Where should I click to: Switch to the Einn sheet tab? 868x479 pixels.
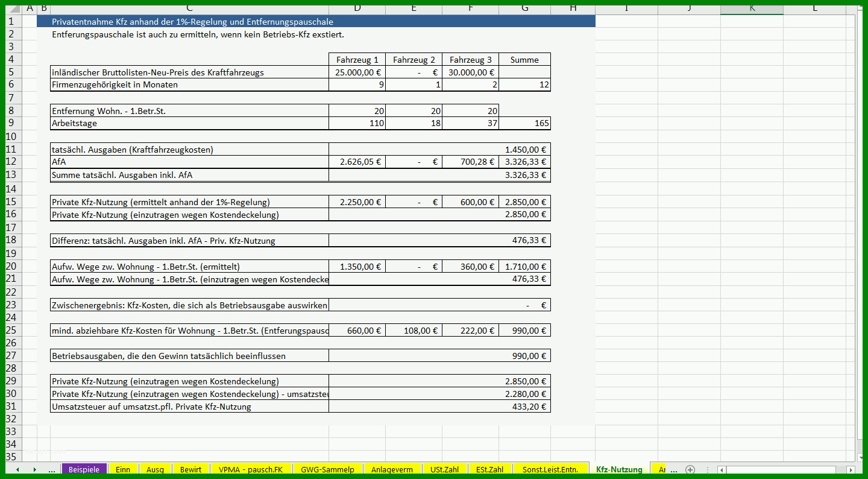pyautogui.click(x=123, y=469)
